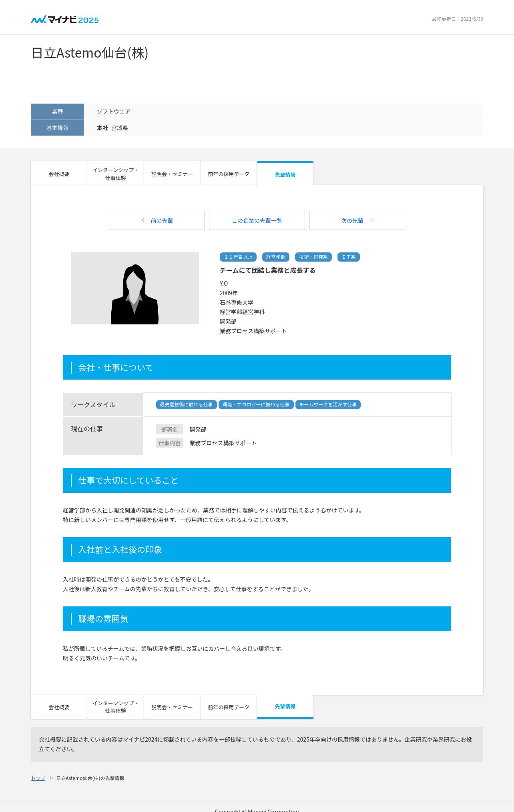Screen dimensions: 514x812
Task: Click the 最先端技術に触れる仕事 tag
Action: 187,404
